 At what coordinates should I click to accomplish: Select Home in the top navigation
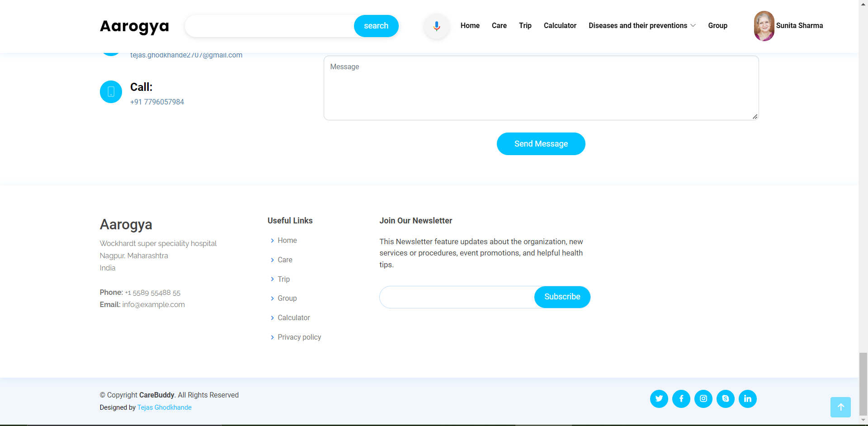pyautogui.click(x=470, y=26)
